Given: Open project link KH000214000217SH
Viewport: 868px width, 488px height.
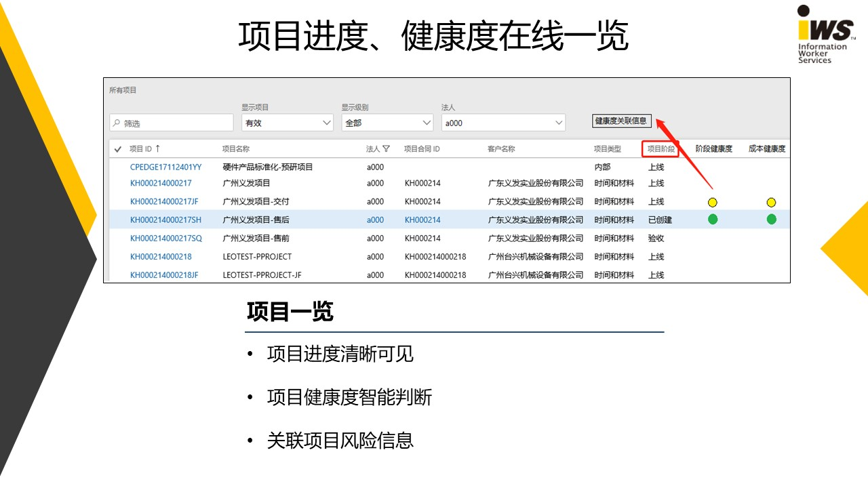Looking at the screenshot, I should click(x=165, y=220).
